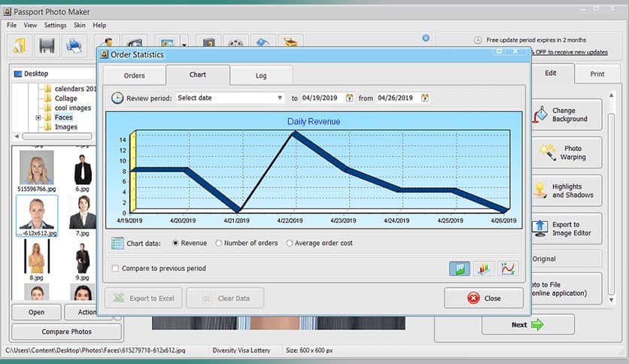Click the Compare Photos button
Screen dimensions: 629x364
(66, 332)
